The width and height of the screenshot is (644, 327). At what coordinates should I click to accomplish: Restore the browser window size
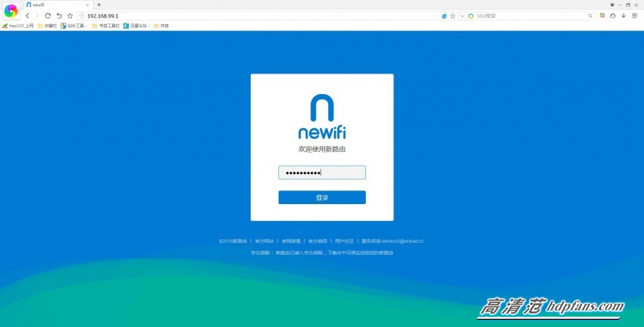(628, 5)
